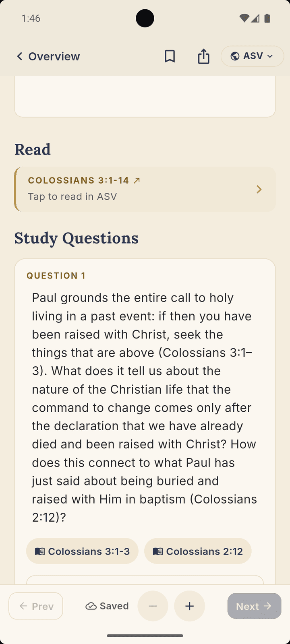This screenshot has width=290, height=644.
Task: Tap the Question 1 text block
Action: point(145,407)
